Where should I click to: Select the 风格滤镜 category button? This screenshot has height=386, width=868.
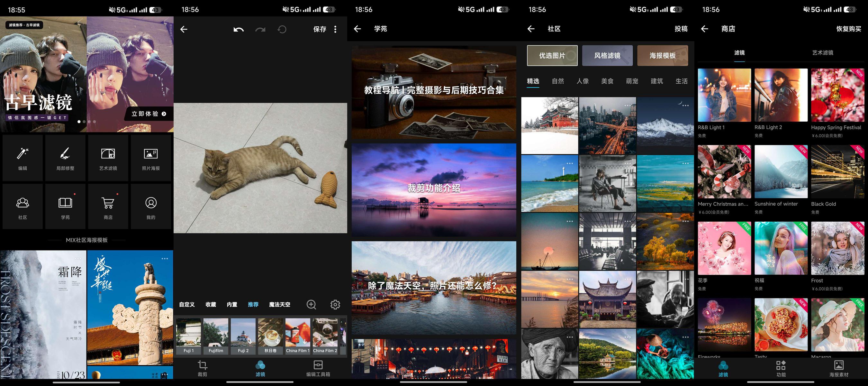pyautogui.click(x=608, y=56)
